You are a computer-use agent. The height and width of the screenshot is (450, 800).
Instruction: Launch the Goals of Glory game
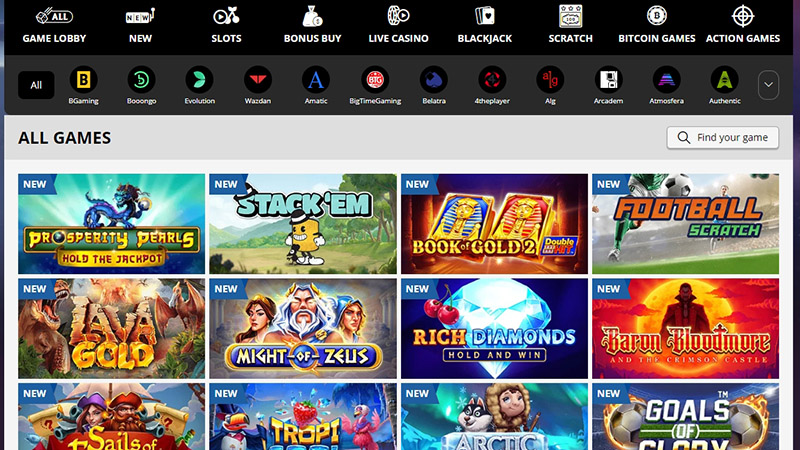[685, 416]
